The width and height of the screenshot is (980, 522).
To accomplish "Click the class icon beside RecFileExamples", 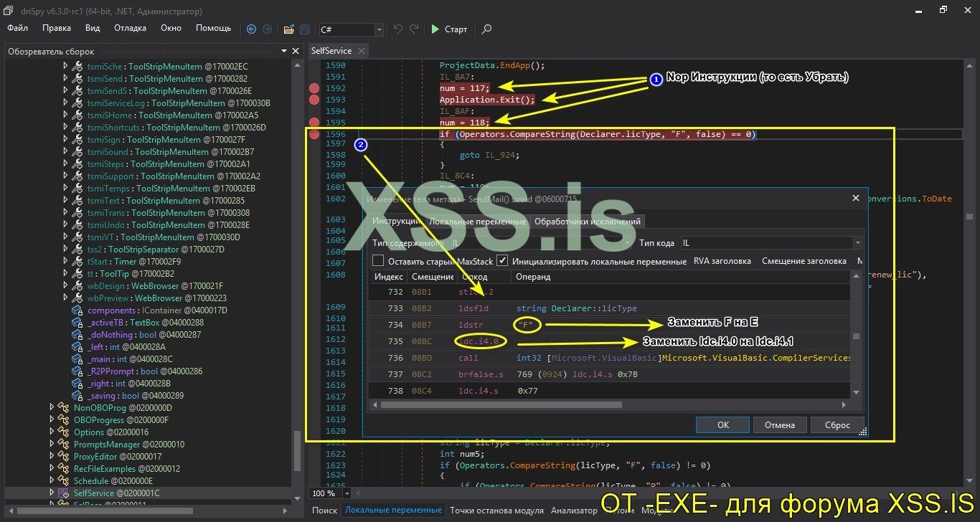I will (x=64, y=469).
